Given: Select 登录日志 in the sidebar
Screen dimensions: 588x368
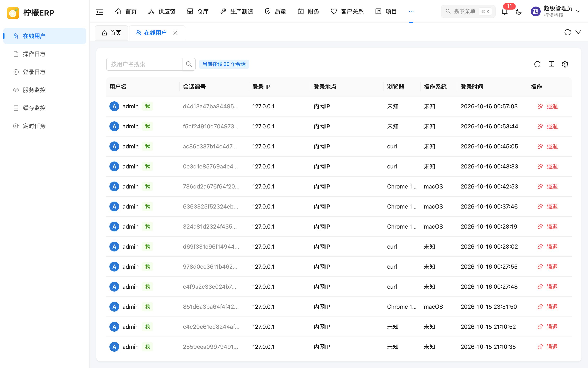Looking at the screenshot, I should tap(45, 72).
